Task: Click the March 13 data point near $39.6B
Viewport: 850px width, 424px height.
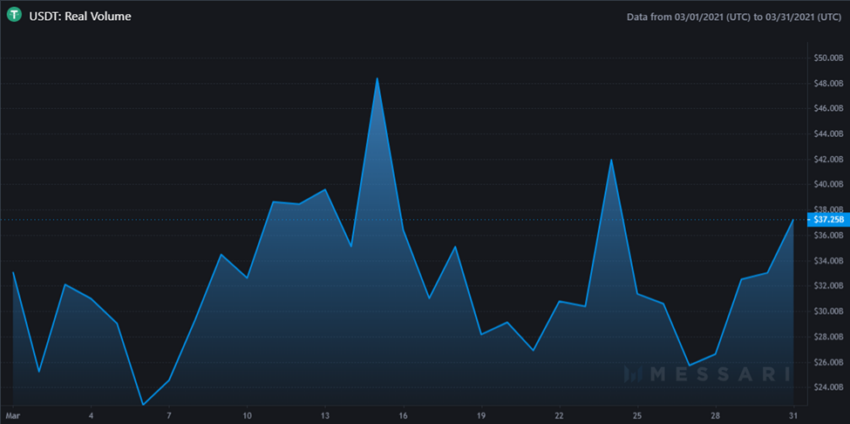Action: pos(325,189)
